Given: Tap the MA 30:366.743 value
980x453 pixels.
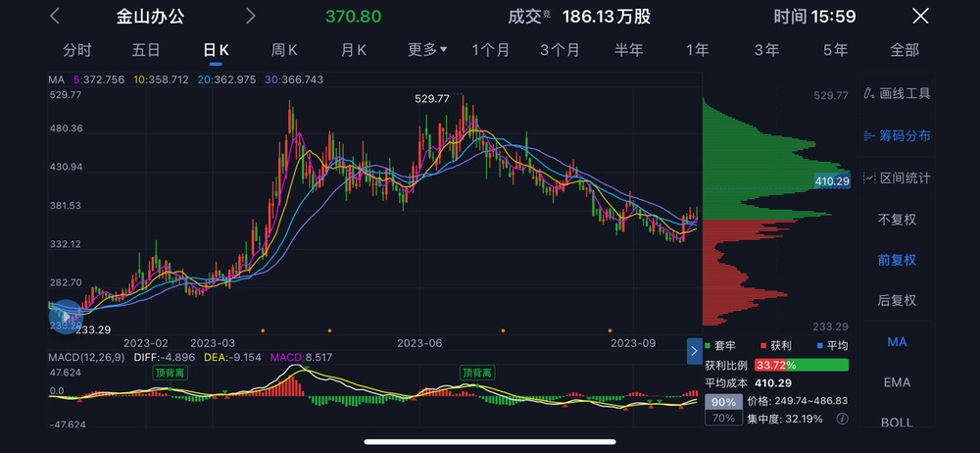Looking at the screenshot, I should coord(296,80).
